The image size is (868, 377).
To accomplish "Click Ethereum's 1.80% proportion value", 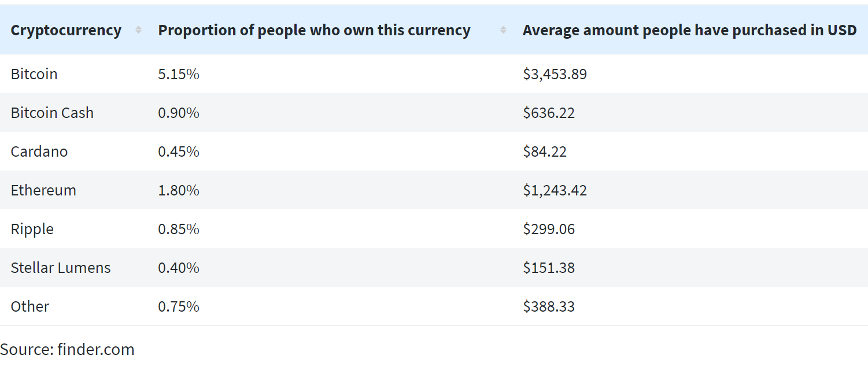I will click(179, 190).
